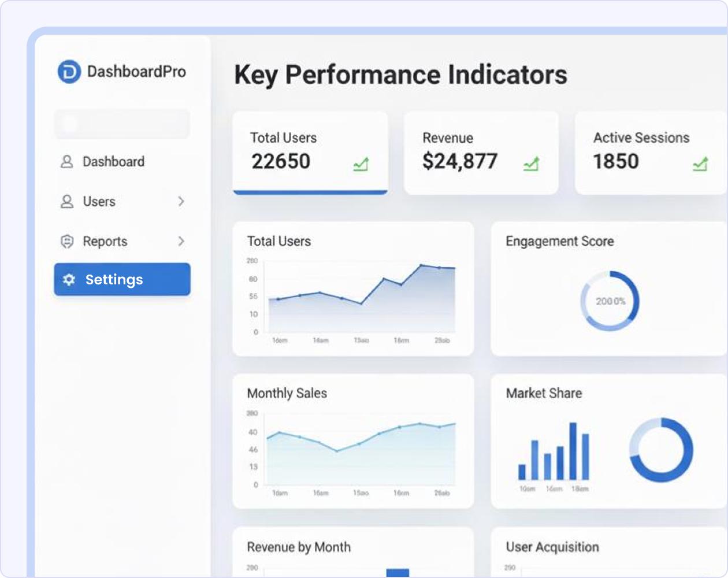
Task: Click the Active Sessions trend-up icon
Action: [x=700, y=164]
